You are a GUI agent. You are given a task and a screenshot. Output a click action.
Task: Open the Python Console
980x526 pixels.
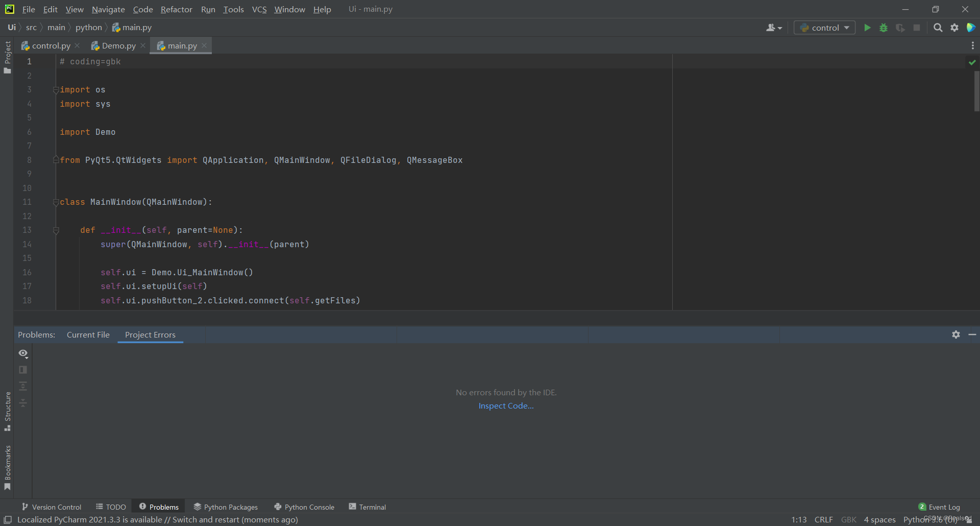tap(304, 507)
